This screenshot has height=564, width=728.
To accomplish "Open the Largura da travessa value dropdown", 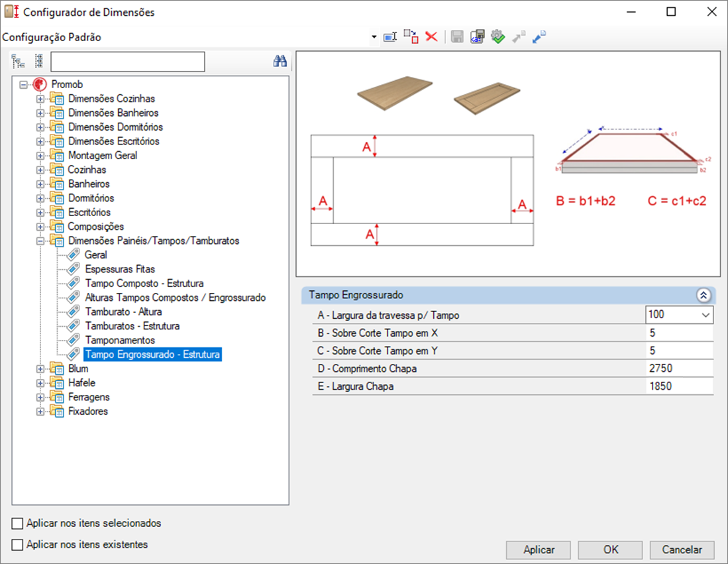I will tap(705, 315).
